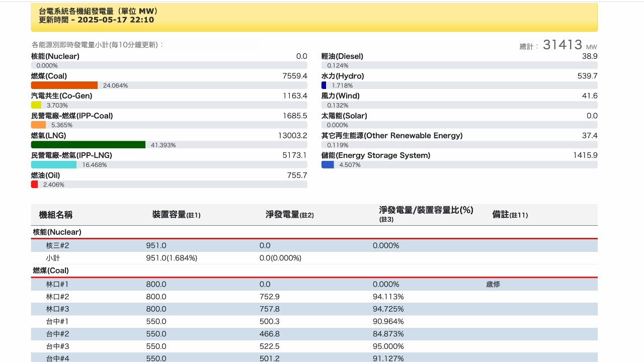Click the Energy Storage blue bar segment

click(x=328, y=164)
